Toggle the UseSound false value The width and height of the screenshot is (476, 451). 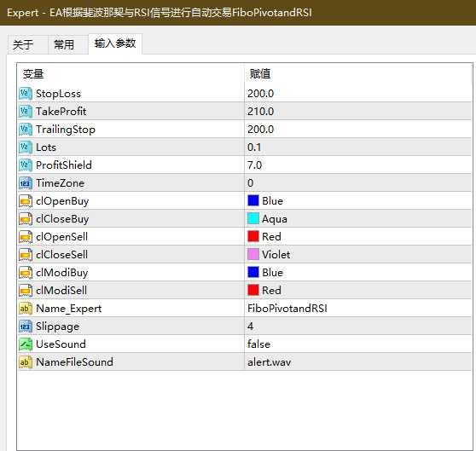click(x=357, y=344)
